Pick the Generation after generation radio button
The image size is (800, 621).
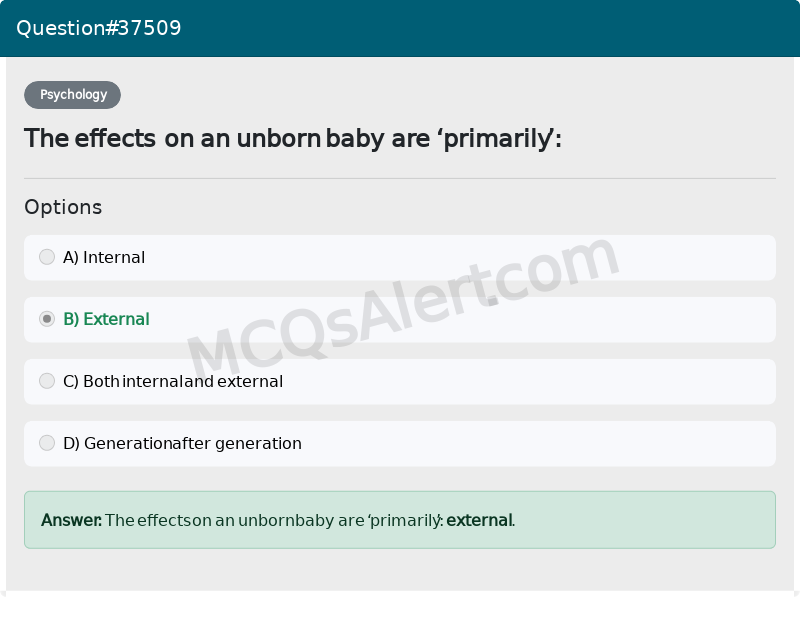pyautogui.click(x=47, y=442)
